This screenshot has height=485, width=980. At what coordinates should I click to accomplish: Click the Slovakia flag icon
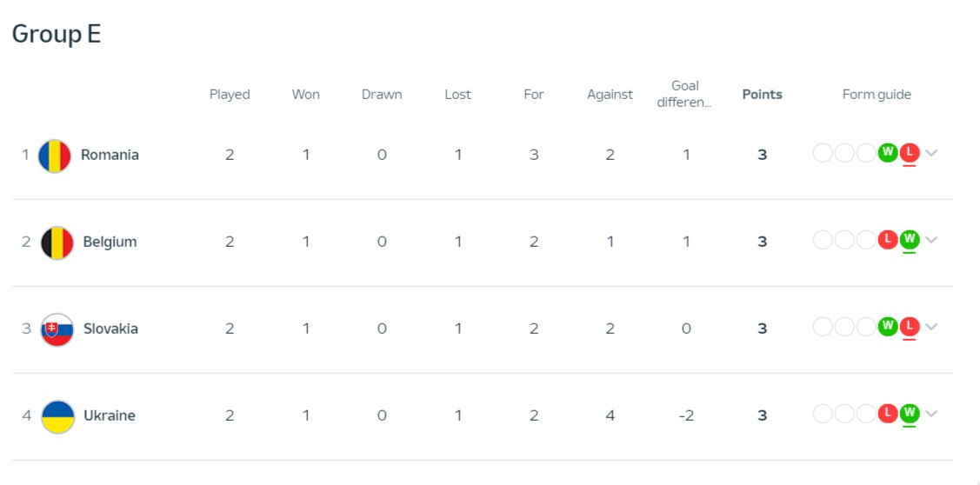57,329
